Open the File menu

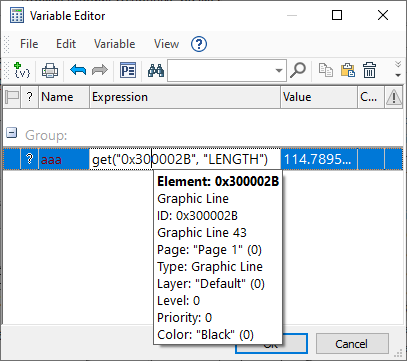pos(29,44)
